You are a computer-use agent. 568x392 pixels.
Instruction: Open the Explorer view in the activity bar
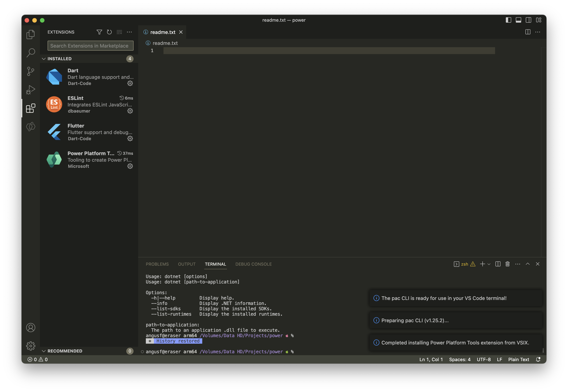(x=31, y=34)
